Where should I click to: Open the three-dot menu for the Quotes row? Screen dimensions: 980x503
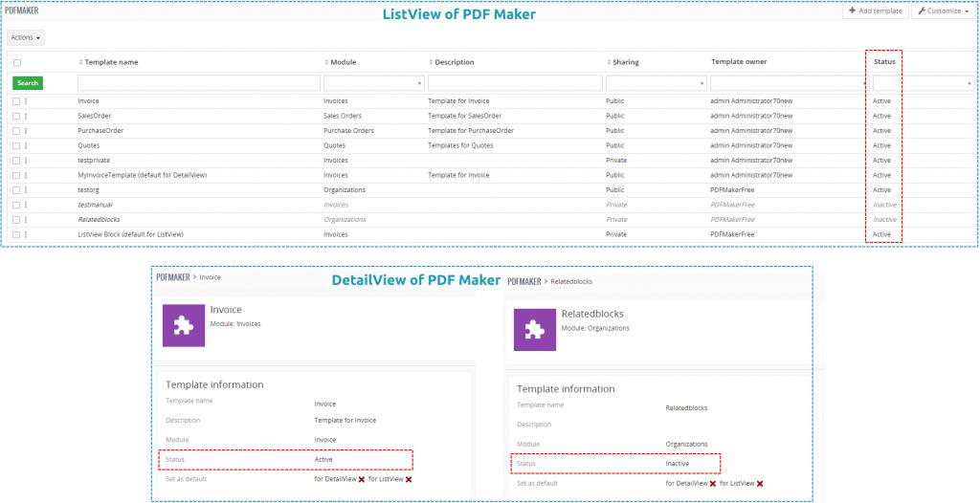point(26,145)
